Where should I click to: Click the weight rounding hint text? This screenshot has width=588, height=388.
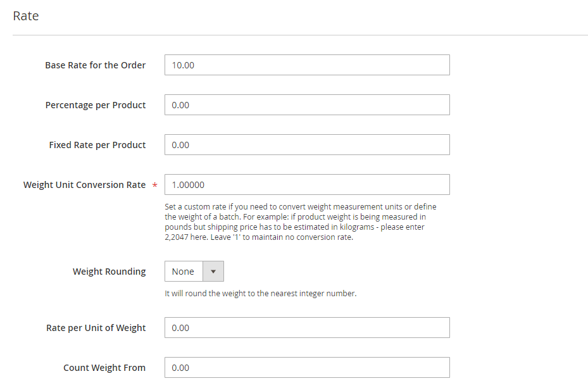pyautogui.click(x=261, y=294)
